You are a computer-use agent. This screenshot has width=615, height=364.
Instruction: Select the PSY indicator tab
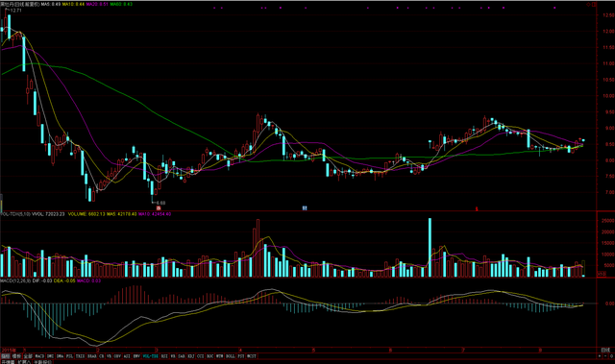(x=240, y=356)
